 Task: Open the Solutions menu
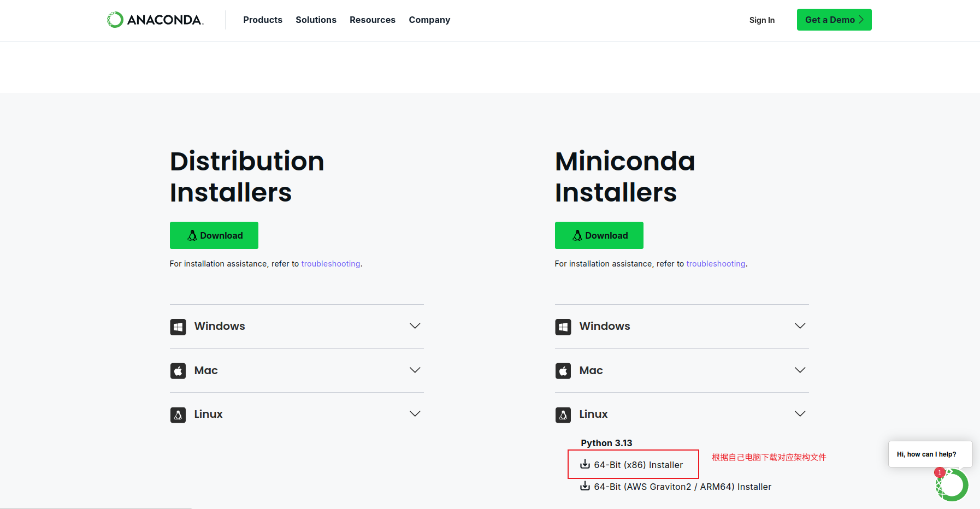(316, 20)
